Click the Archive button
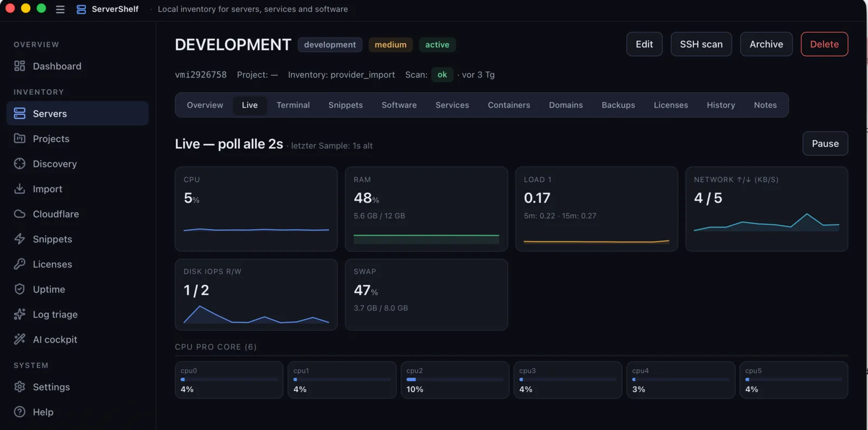 [x=767, y=44]
